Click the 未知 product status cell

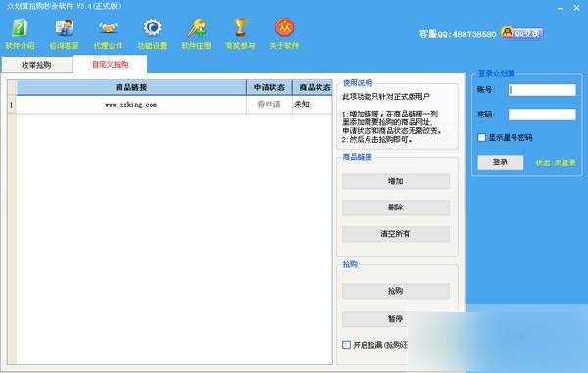point(313,105)
